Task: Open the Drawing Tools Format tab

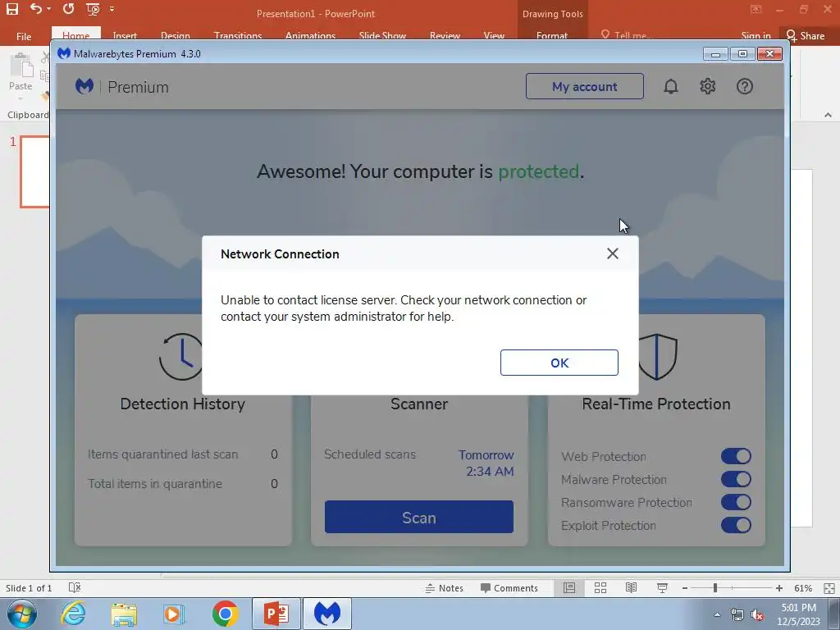Action: (552, 35)
